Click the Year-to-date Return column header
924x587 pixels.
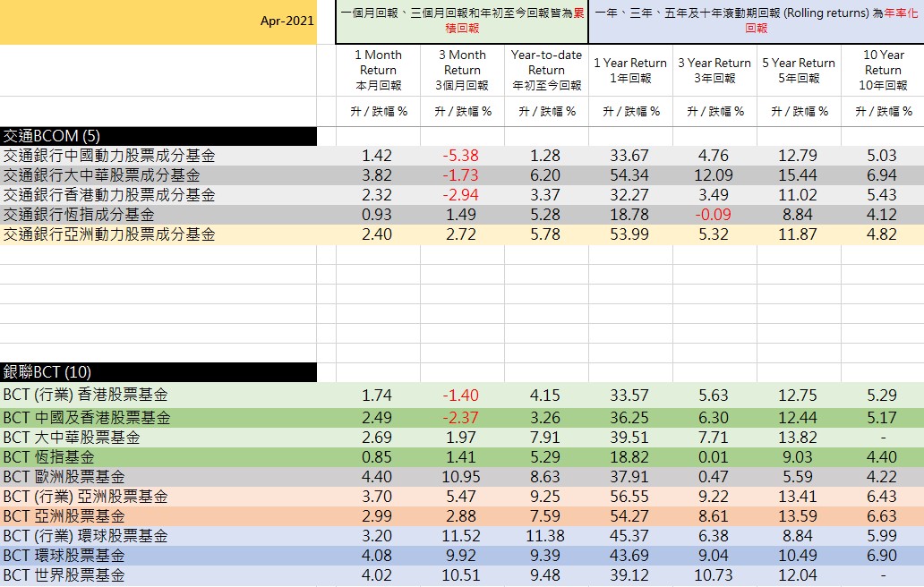546,70
